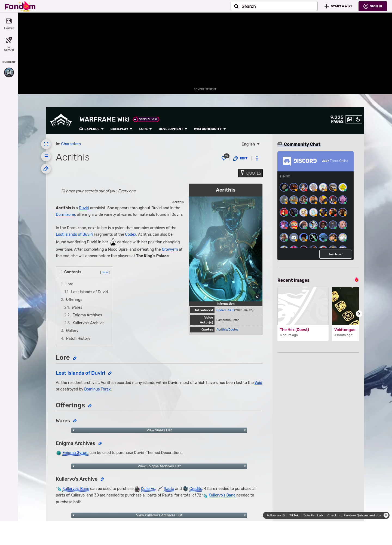Edit the Kullervo's Archive section
Viewport: 392px width, 545px height.
click(x=102, y=479)
